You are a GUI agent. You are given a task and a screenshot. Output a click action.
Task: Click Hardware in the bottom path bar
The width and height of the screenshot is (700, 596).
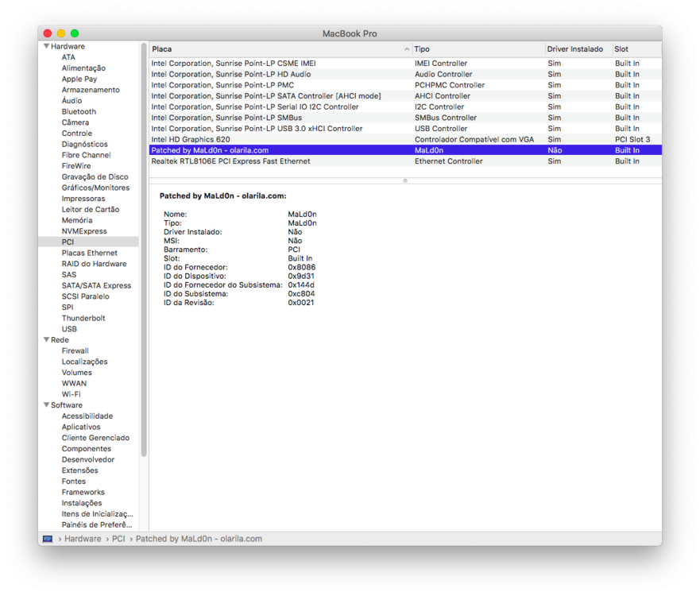pos(83,539)
